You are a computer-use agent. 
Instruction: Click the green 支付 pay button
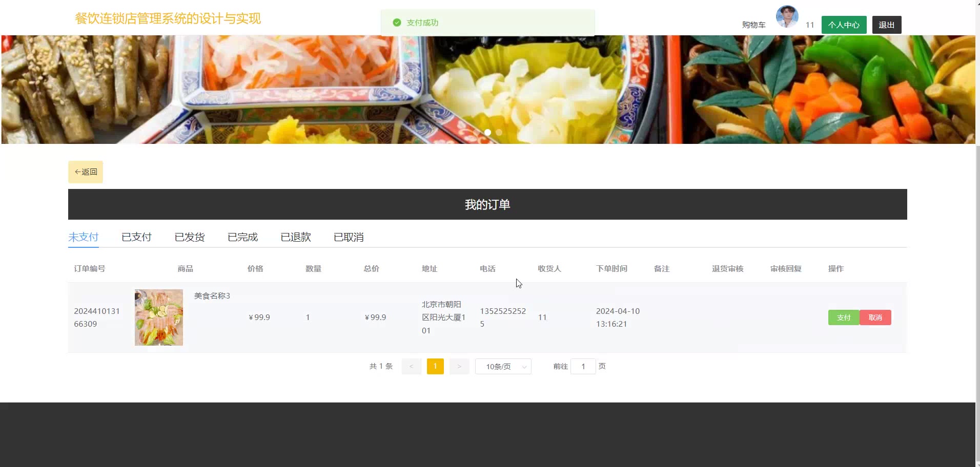[x=844, y=317]
